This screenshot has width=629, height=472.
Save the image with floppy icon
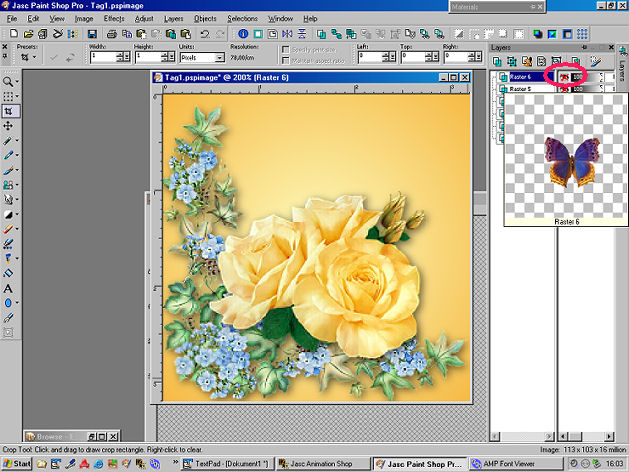[x=92, y=34]
